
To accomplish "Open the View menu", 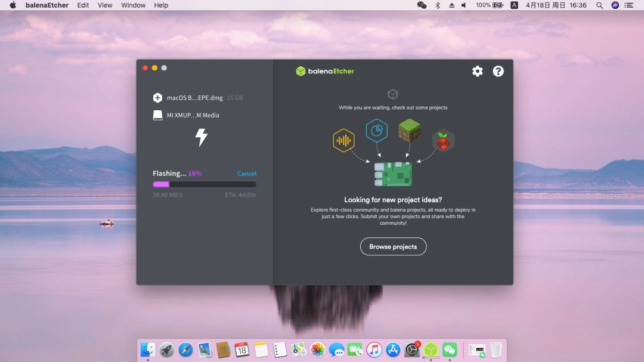I will point(105,5).
